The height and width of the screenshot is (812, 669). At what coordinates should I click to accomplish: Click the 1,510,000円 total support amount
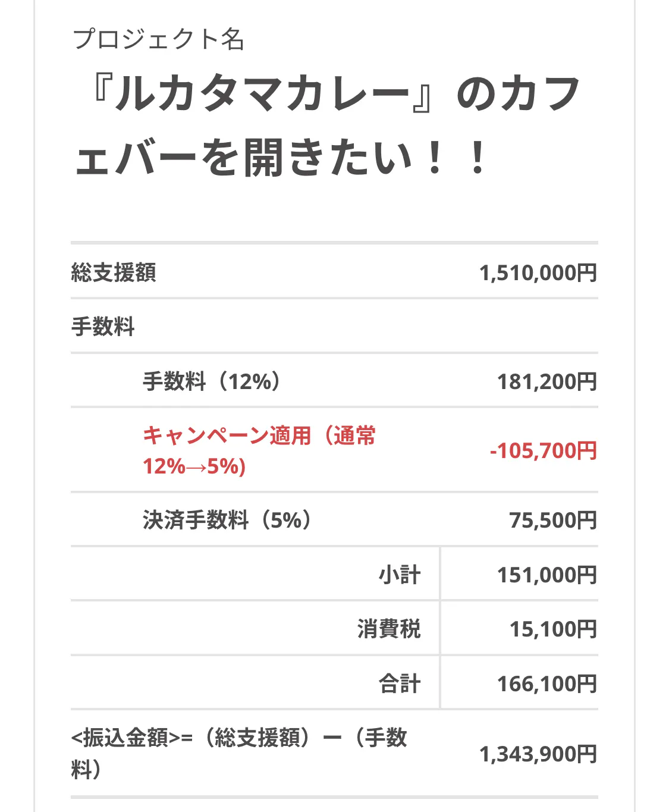538,273
